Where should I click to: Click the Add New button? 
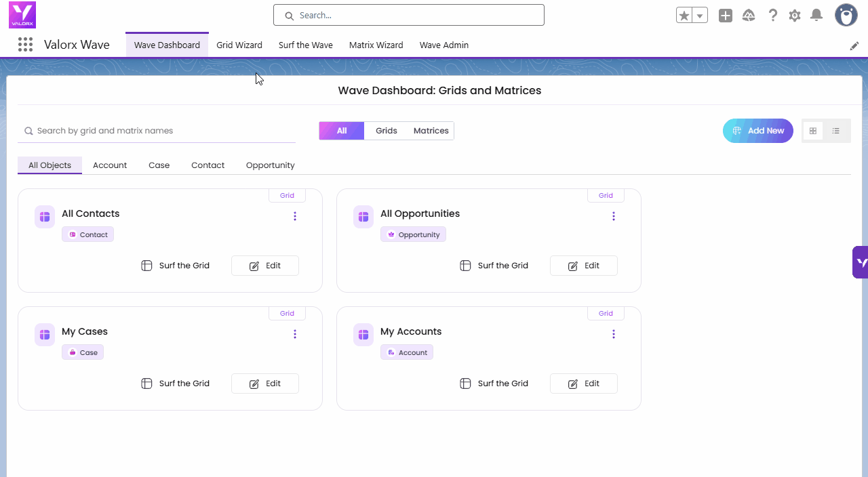(x=757, y=131)
